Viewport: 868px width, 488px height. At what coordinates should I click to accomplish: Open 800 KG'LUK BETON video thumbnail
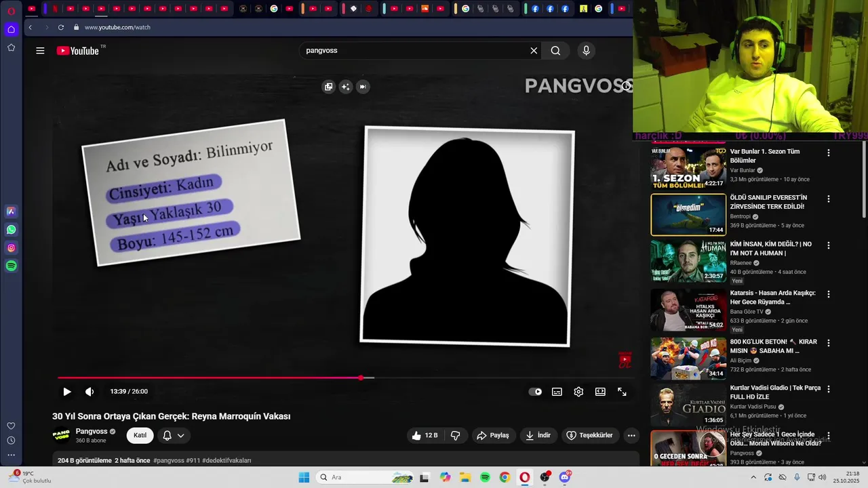[x=688, y=359]
